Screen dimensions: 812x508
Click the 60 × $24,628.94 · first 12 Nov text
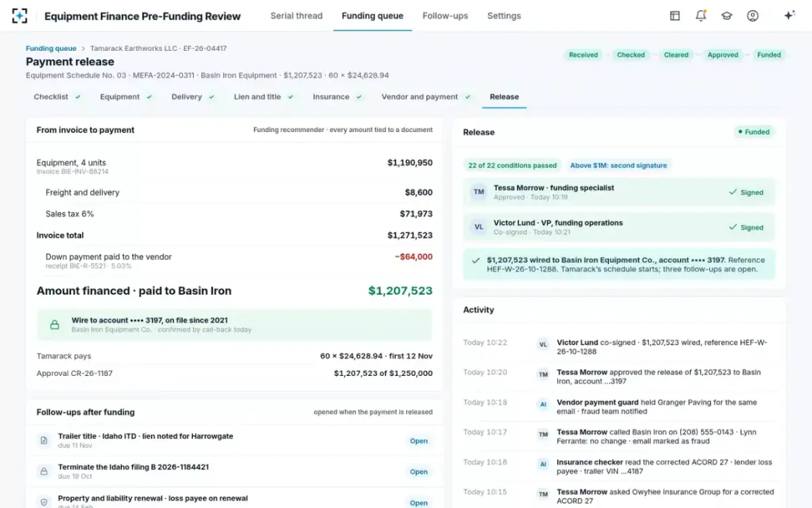pos(376,356)
